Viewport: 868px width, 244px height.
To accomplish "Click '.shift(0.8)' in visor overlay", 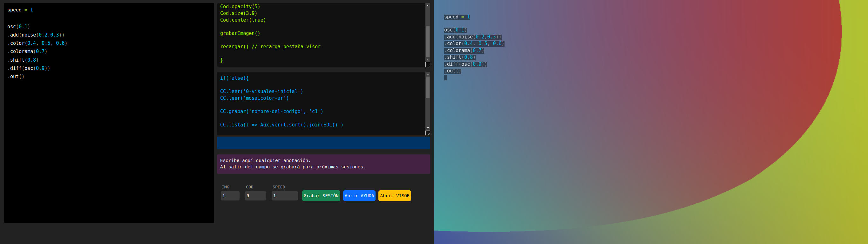I will click(460, 57).
